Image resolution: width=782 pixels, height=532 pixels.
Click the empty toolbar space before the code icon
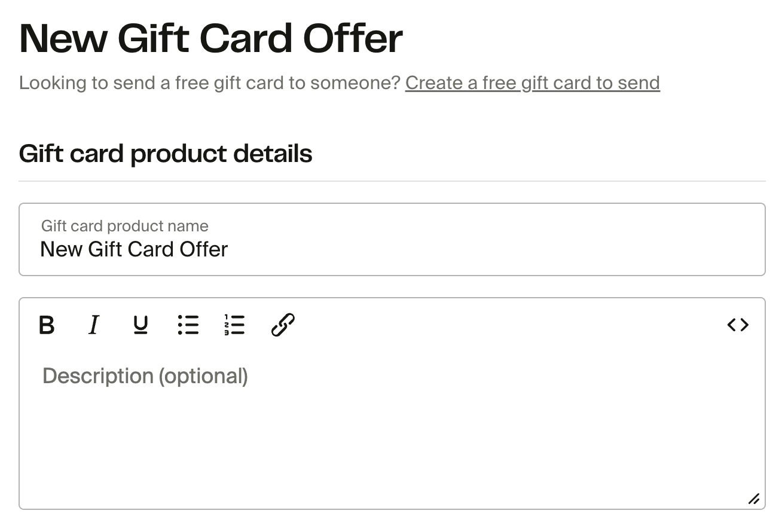[x=508, y=325]
